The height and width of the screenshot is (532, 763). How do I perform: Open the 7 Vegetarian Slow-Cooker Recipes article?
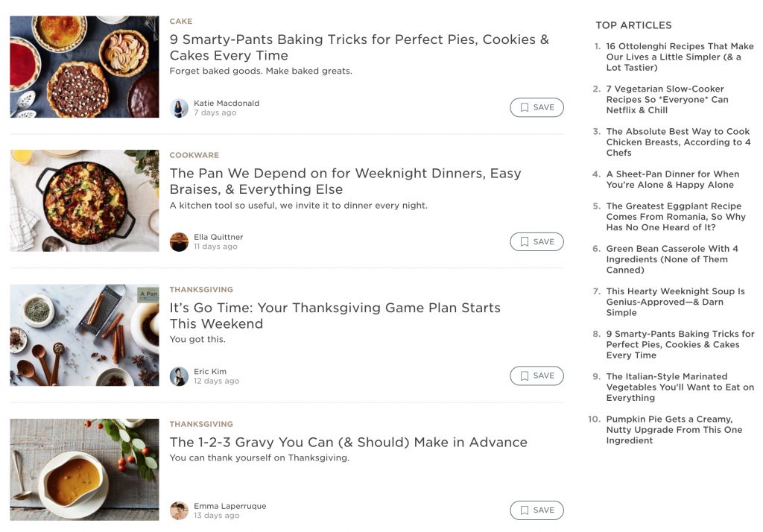667,99
